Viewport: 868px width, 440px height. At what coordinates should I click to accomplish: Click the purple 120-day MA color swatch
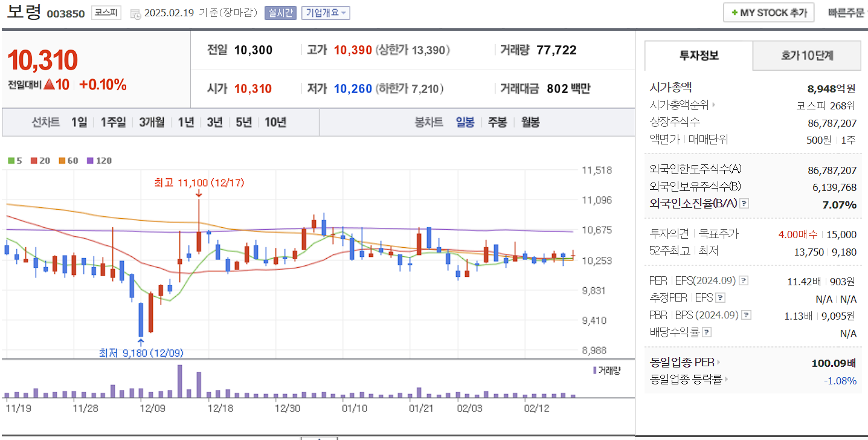click(90, 160)
